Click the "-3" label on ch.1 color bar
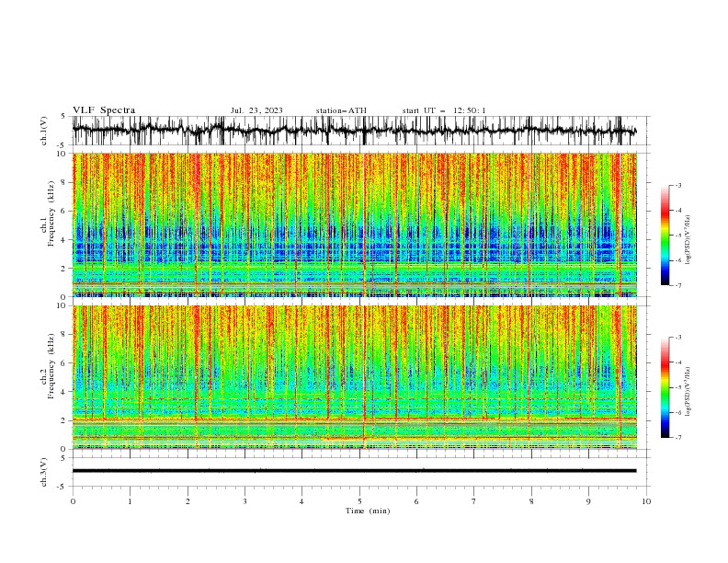 coord(677,186)
